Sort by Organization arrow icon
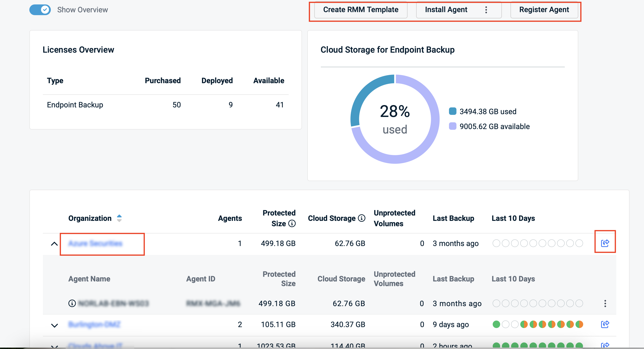The width and height of the screenshot is (644, 349). pos(119,218)
